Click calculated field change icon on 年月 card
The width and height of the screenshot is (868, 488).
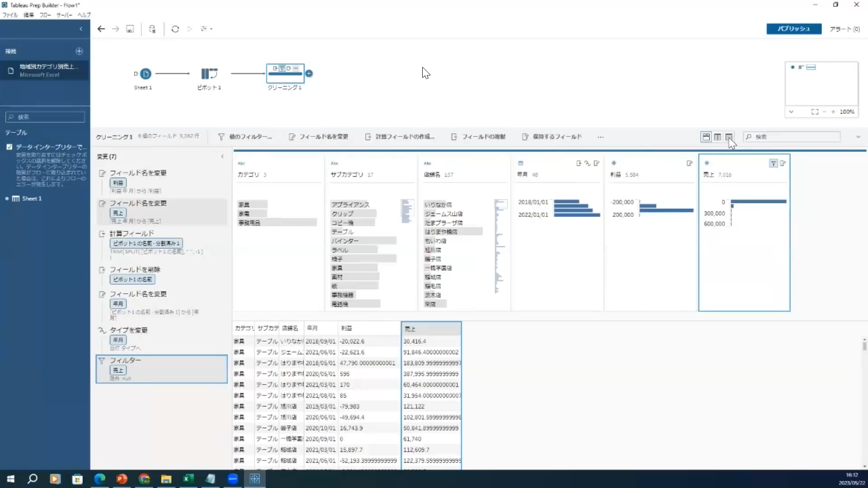pos(579,164)
